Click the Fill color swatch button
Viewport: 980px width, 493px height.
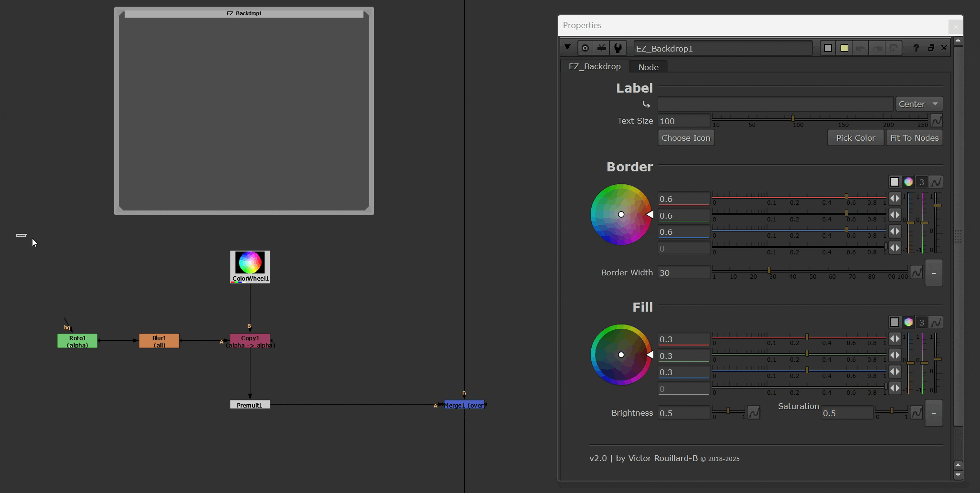[895, 322]
